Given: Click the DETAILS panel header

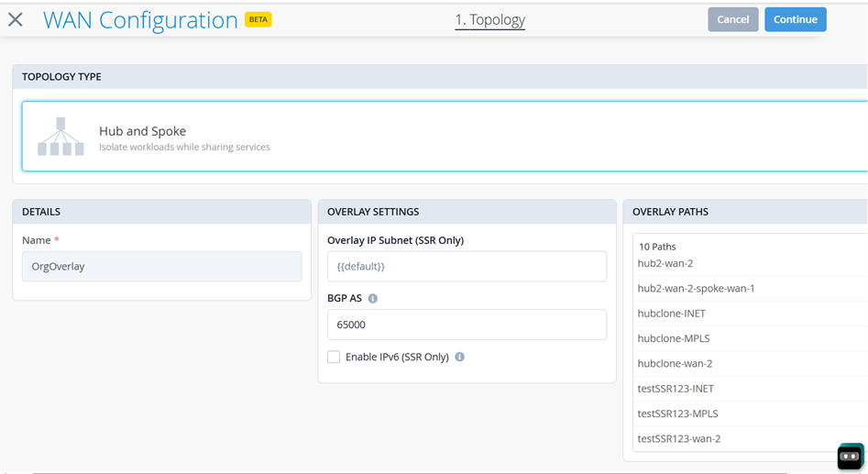Looking at the screenshot, I should point(161,212).
